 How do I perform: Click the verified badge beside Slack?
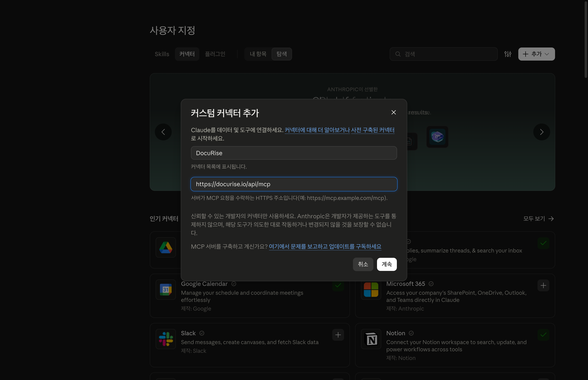[x=202, y=333]
